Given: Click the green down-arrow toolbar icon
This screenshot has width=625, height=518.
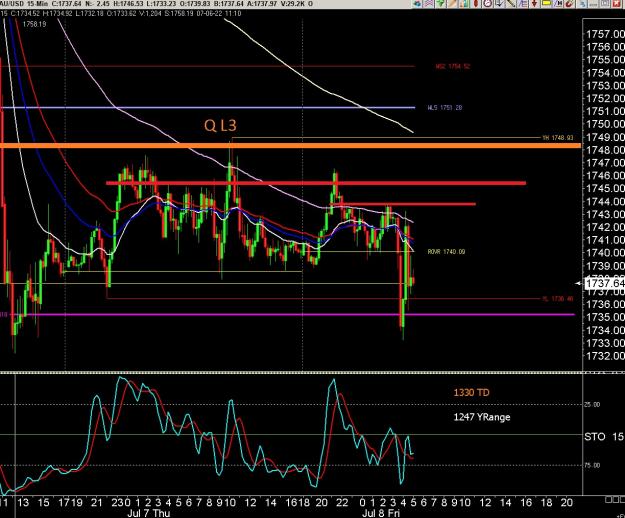Looking at the screenshot, I should 440,3.
